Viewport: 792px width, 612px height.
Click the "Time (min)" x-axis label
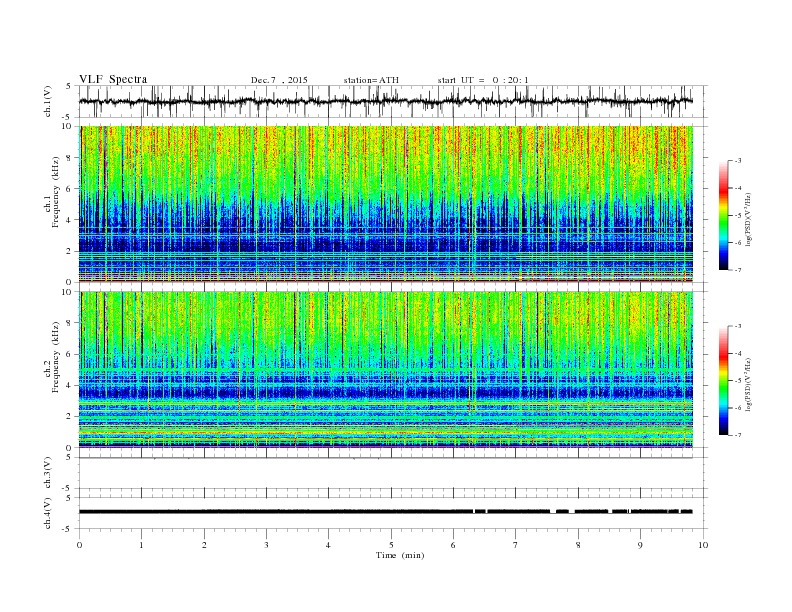point(400,555)
